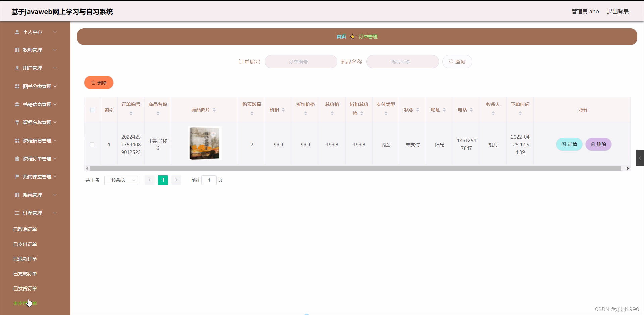Click inside the 订单编号 search field
644x315 pixels.
pyautogui.click(x=300, y=61)
